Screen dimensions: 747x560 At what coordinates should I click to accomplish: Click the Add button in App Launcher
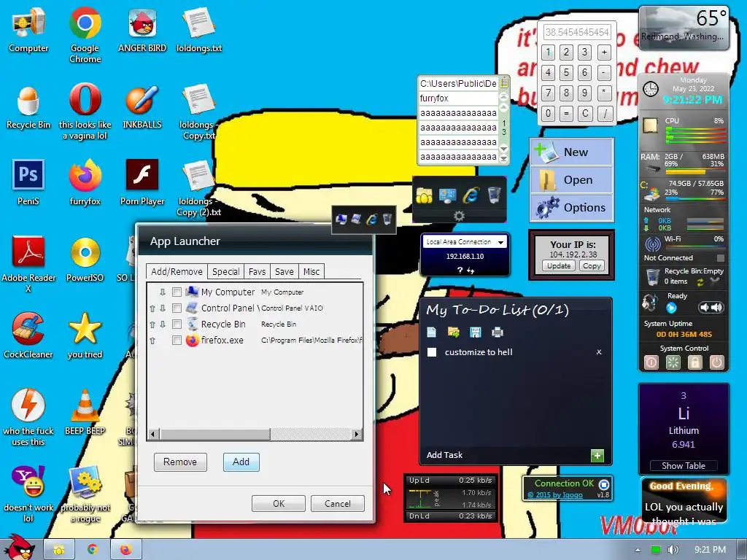tap(241, 462)
